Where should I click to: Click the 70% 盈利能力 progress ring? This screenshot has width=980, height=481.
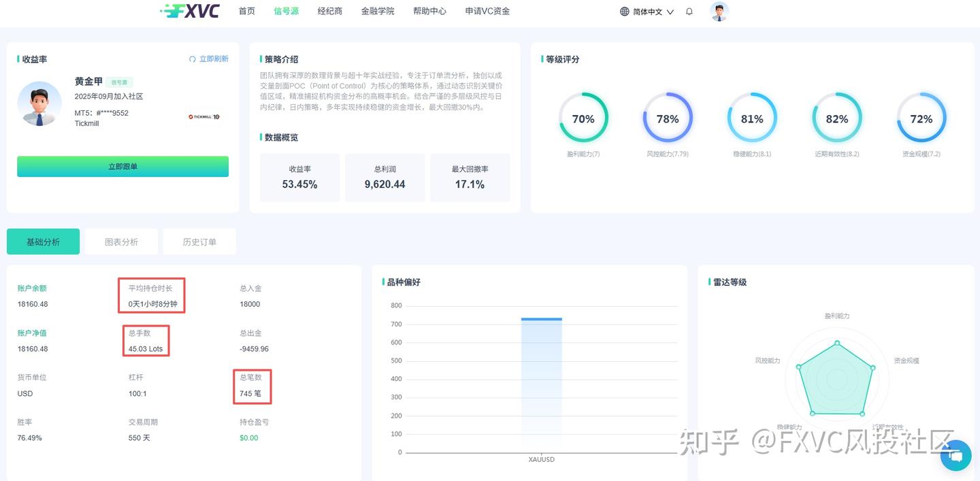(x=583, y=118)
